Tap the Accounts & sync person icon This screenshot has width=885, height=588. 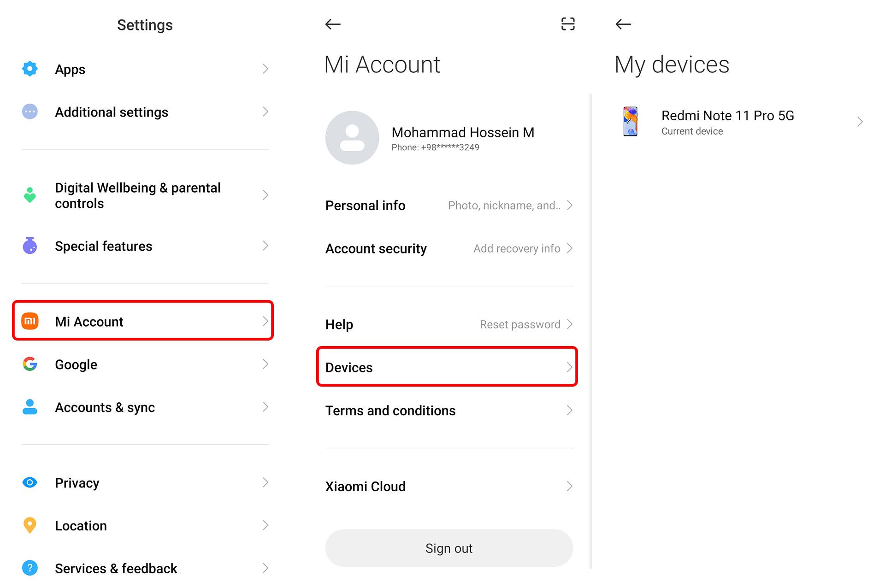pos(30,407)
